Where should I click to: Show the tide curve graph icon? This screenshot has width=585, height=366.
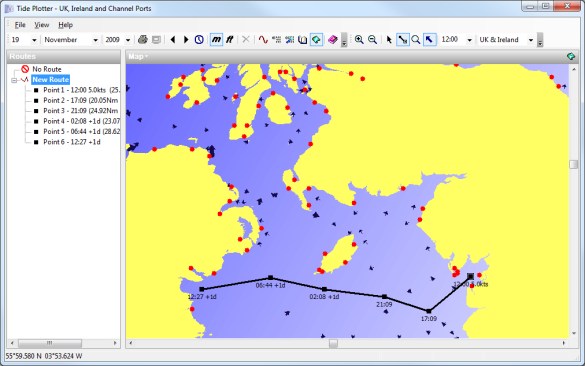(x=263, y=40)
